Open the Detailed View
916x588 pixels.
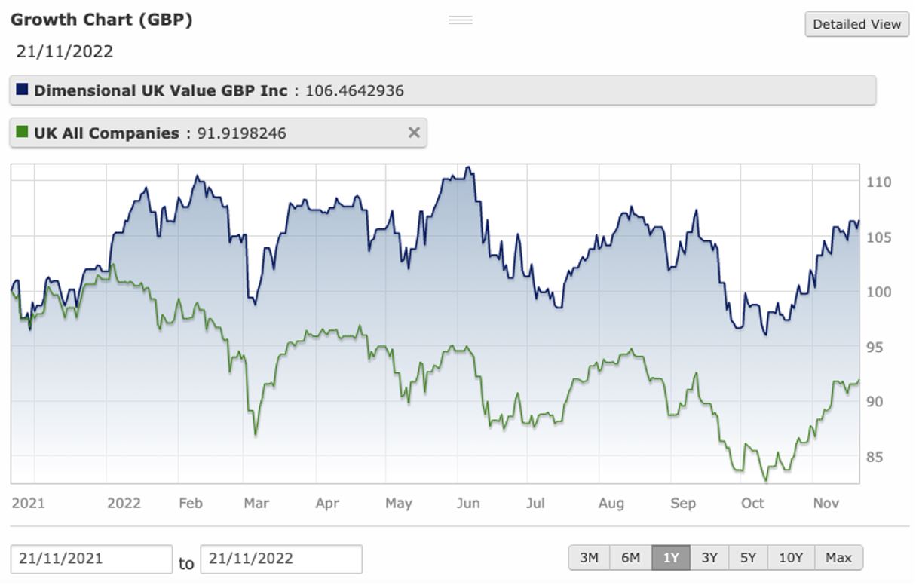coord(856,24)
